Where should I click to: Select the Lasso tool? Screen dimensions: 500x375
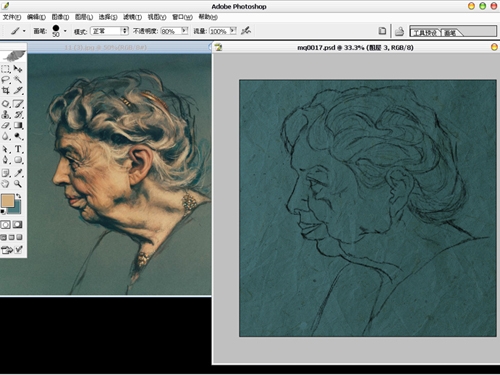(6, 80)
